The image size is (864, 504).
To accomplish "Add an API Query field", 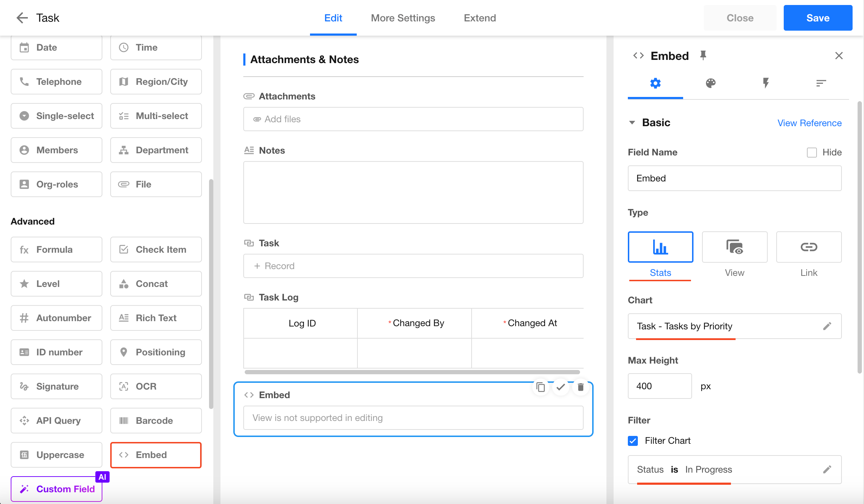I will tap(56, 421).
